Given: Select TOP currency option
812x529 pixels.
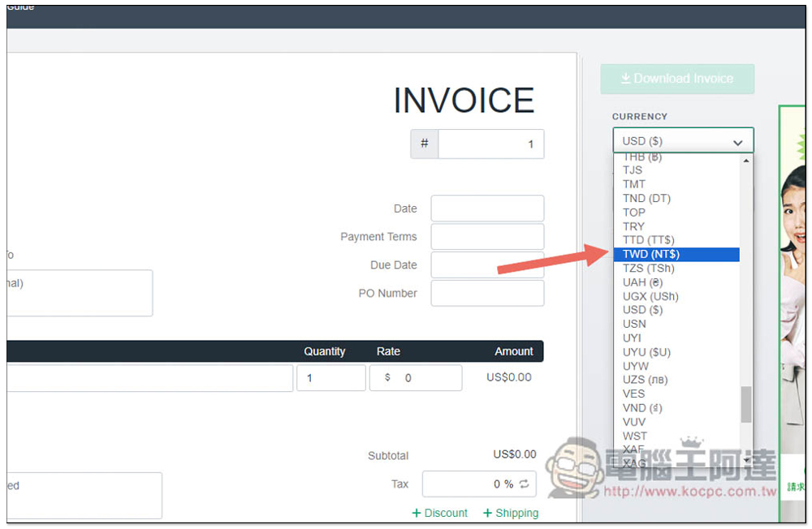Looking at the screenshot, I should tap(676, 213).
